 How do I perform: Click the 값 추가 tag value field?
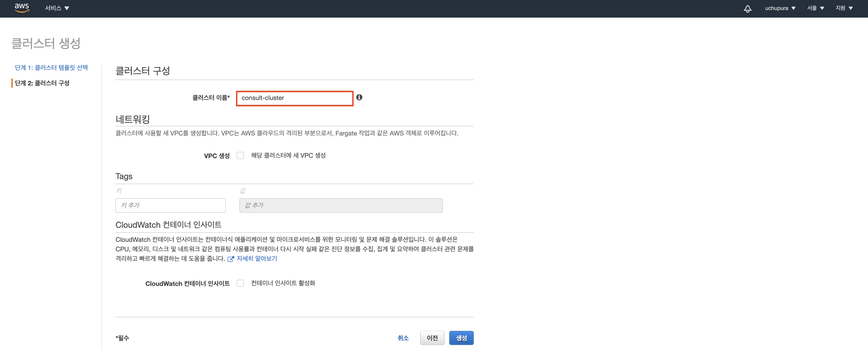[x=341, y=205]
